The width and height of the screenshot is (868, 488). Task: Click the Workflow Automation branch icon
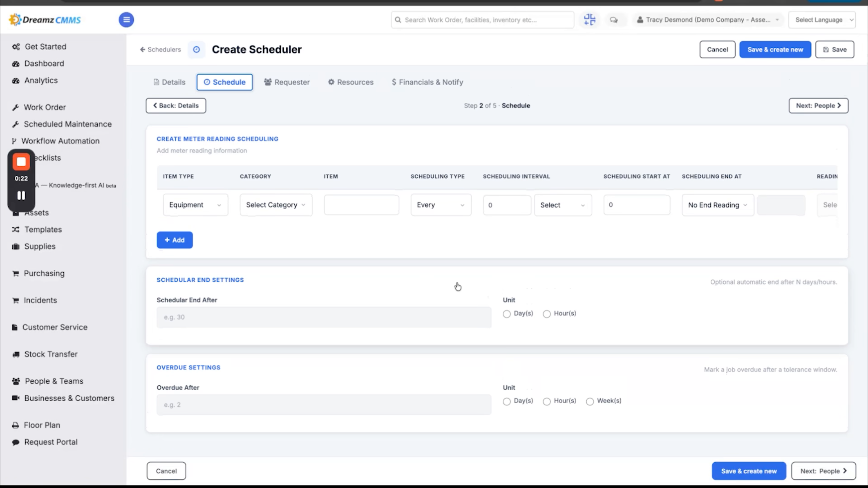[x=14, y=141]
